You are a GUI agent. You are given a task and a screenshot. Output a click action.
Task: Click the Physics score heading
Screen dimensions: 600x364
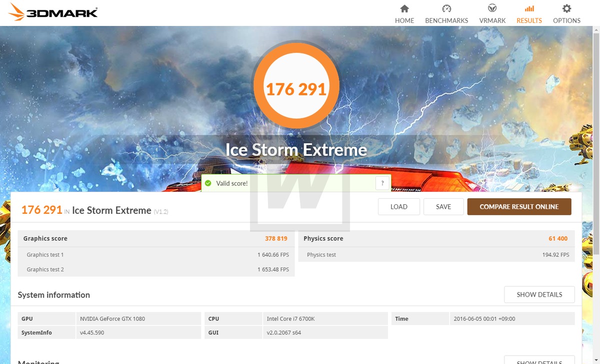coord(323,239)
